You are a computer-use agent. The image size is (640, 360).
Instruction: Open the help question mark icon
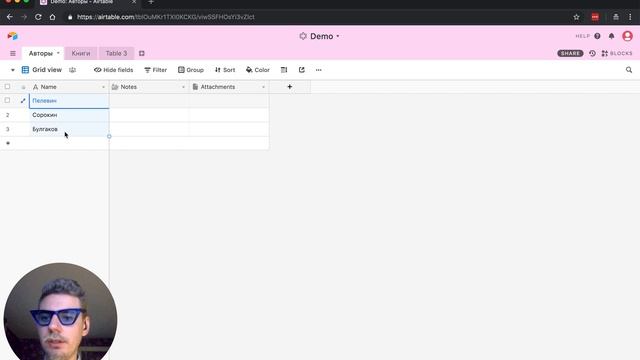(x=597, y=36)
